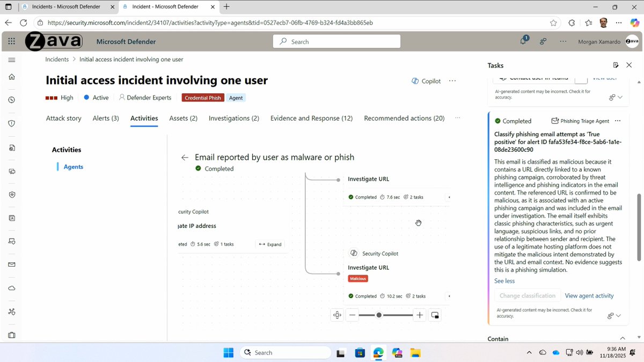This screenshot has width=644, height=362.
Task: Open File Explorer from taskbar
Action: 415,352
